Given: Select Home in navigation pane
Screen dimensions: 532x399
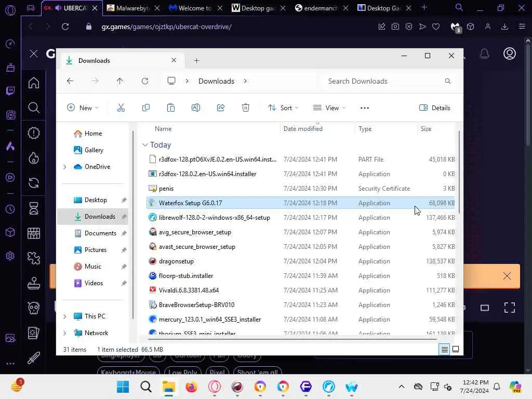Looking at the screenshot, I should 94,134.
